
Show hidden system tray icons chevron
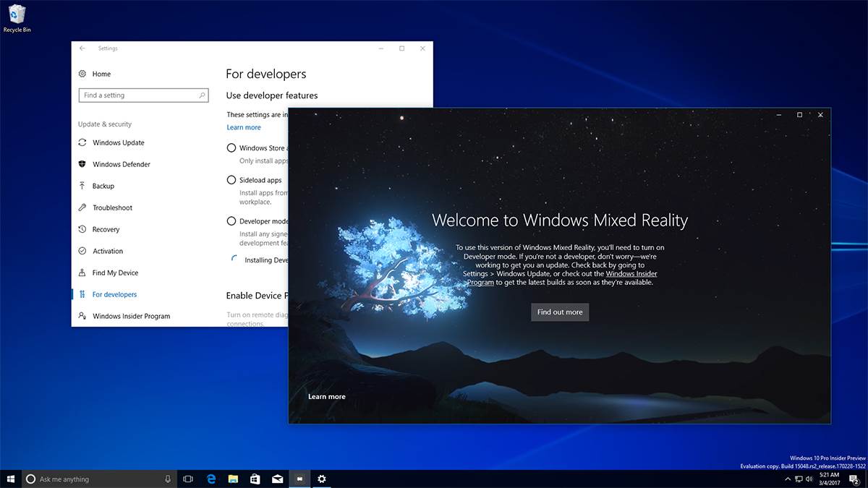tap(788, 479)
